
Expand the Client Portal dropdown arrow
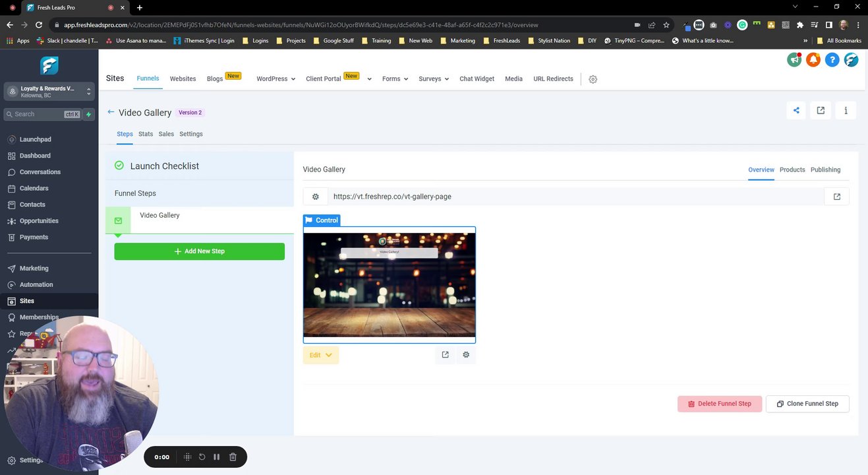tap(369, 79)
